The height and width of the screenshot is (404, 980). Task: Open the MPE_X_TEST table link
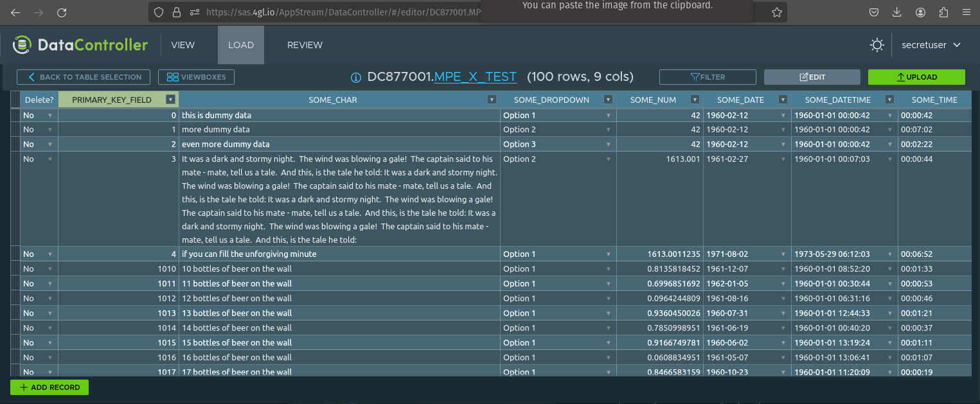pos(475,77)
